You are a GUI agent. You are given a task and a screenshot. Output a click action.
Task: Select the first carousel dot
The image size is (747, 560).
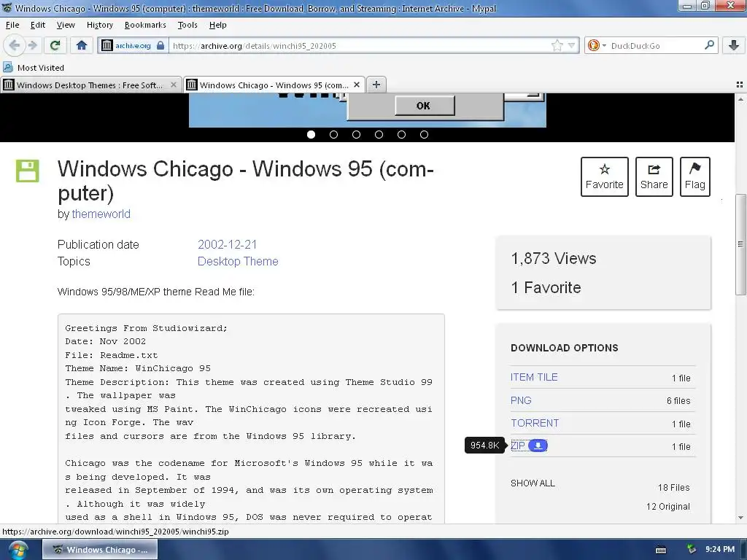311,135
